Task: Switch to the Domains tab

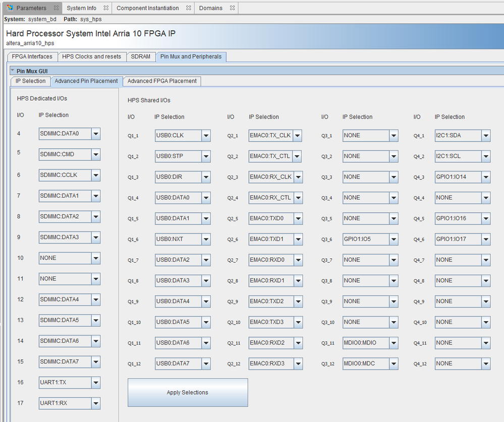Action: pos(210,8)
